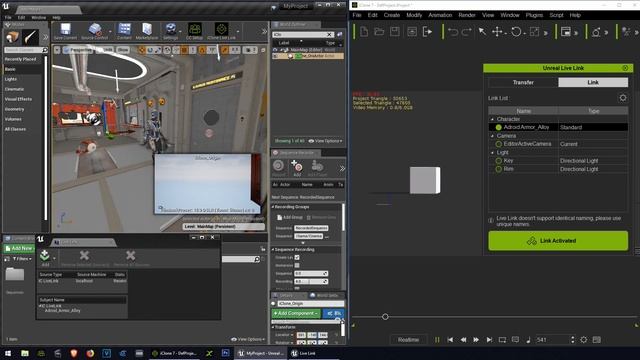Image resolution: width=640 pixels, height=360 pixels.
Task: Click the World Outliner search field
Action: (303, 35)
